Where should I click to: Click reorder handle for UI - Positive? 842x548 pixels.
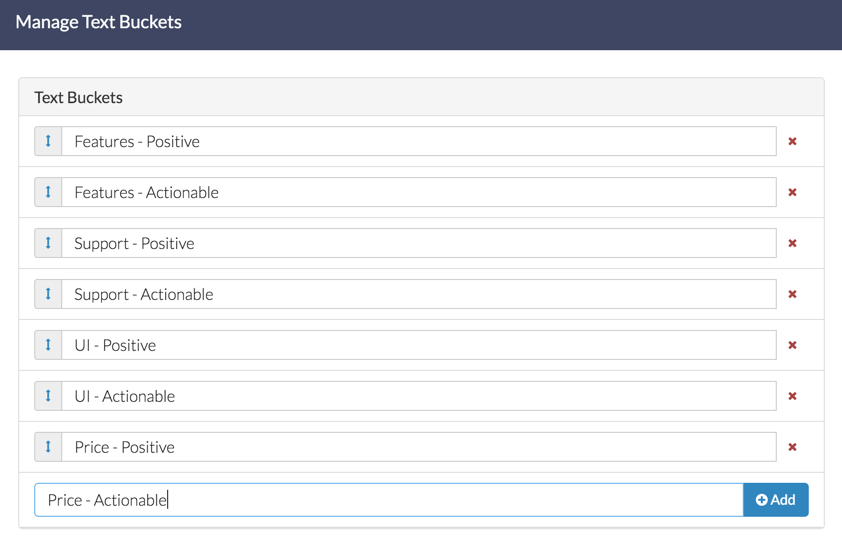coord(48,346)
